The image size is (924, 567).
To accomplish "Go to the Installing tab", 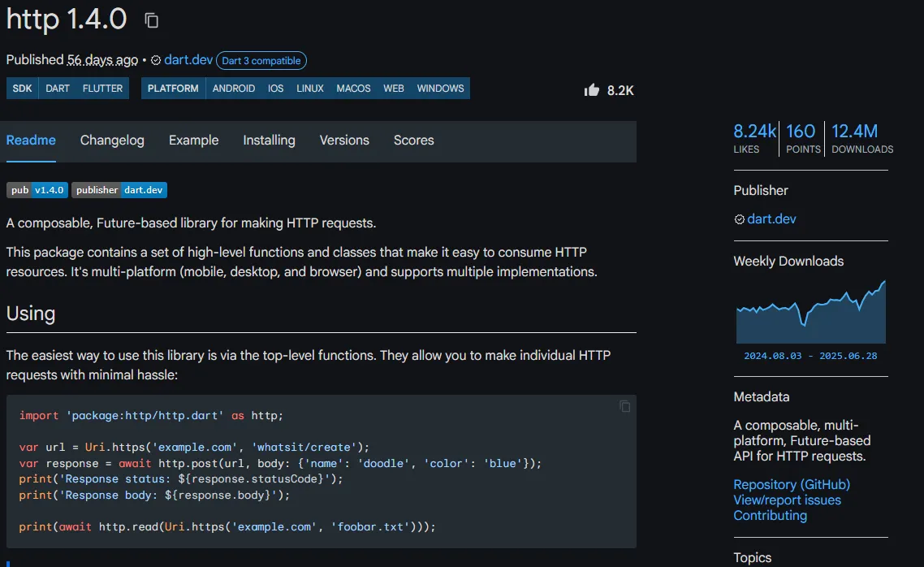I will [269, 141].
